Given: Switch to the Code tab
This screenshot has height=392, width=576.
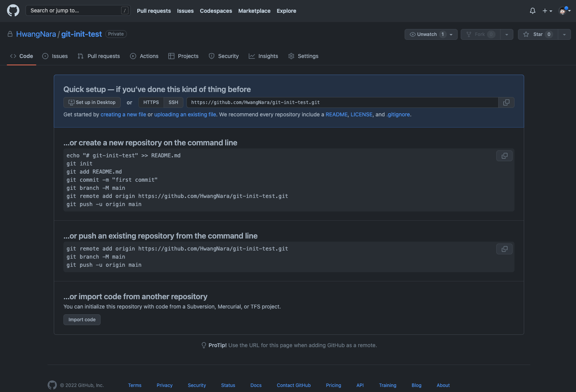Looking at the screenshot, I should [x=22, y=56].
